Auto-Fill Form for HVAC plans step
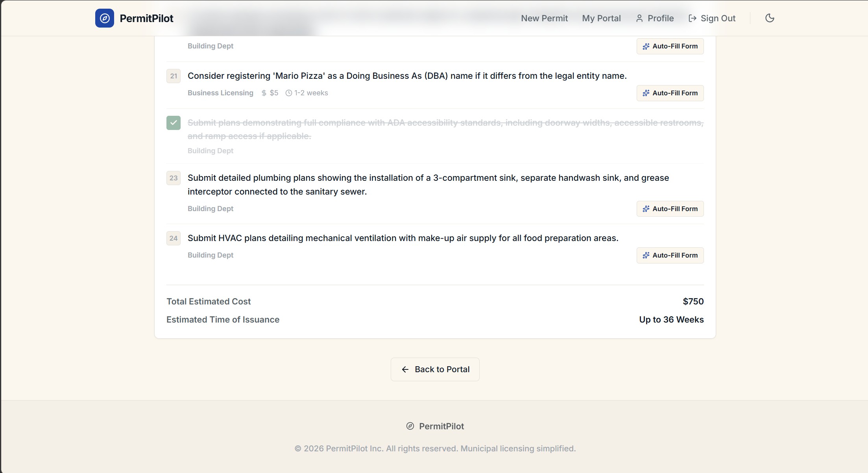Screen dimensions: 868x473 click(670, 255)
